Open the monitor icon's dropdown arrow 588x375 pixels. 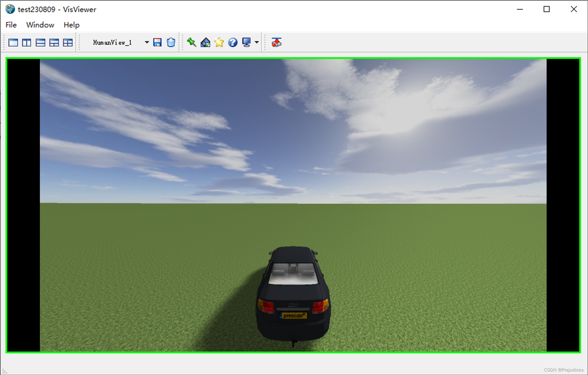(257, 43)
